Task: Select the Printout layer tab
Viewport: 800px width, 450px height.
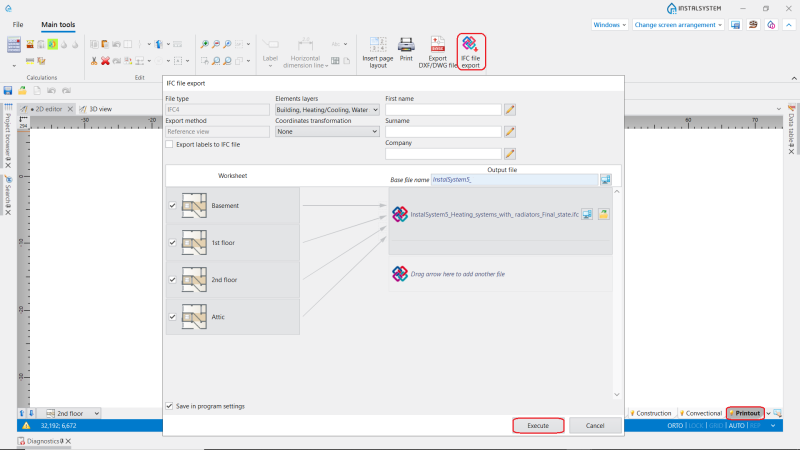Action: [x=745, y=413]
